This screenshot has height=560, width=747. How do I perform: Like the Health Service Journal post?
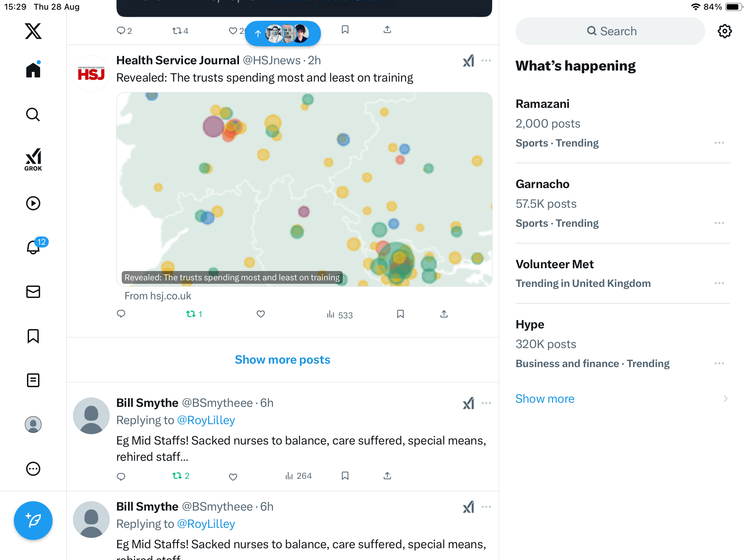(x=261, y=314)
